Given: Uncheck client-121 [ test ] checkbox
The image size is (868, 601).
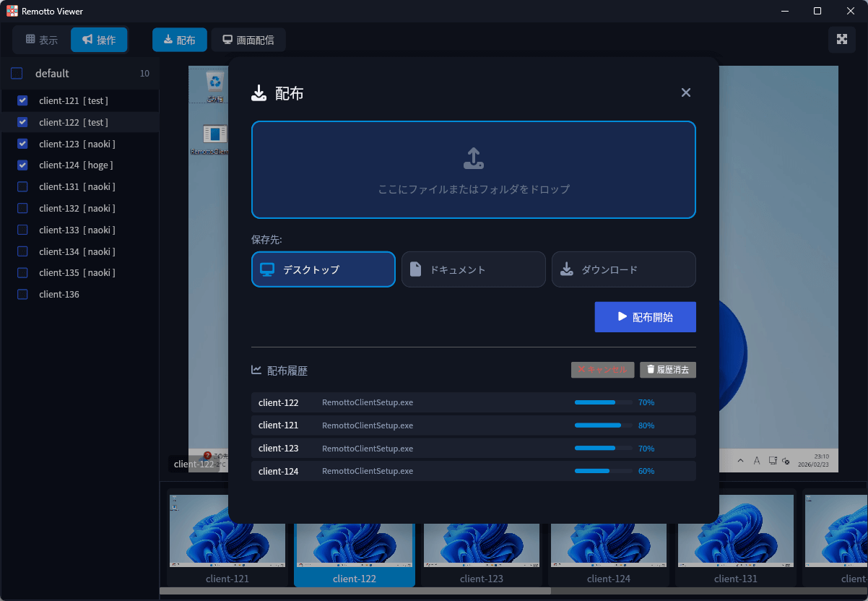Looking at the screenshot, I should click(22, 100).
